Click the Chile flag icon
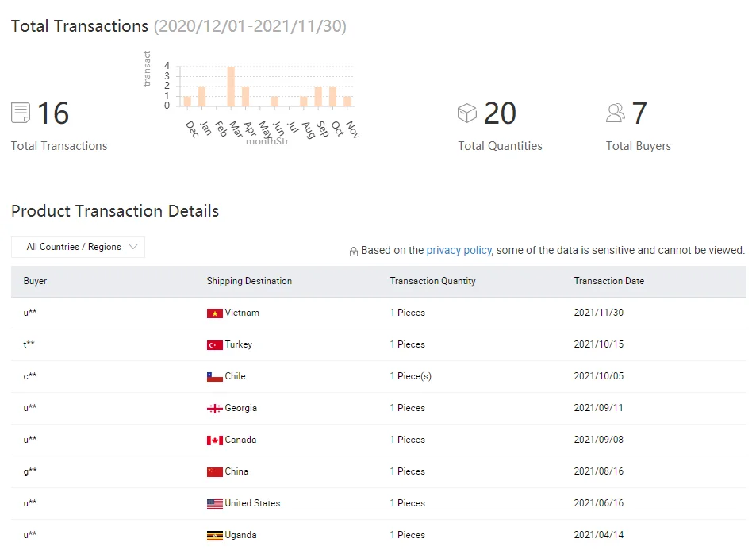Image resolution: width=756 pixels, height=550 pixels. click(x=214, y=377)
